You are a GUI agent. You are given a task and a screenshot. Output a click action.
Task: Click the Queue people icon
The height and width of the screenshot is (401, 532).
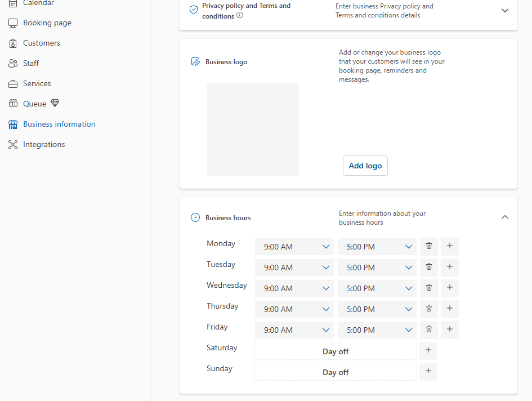13,103
